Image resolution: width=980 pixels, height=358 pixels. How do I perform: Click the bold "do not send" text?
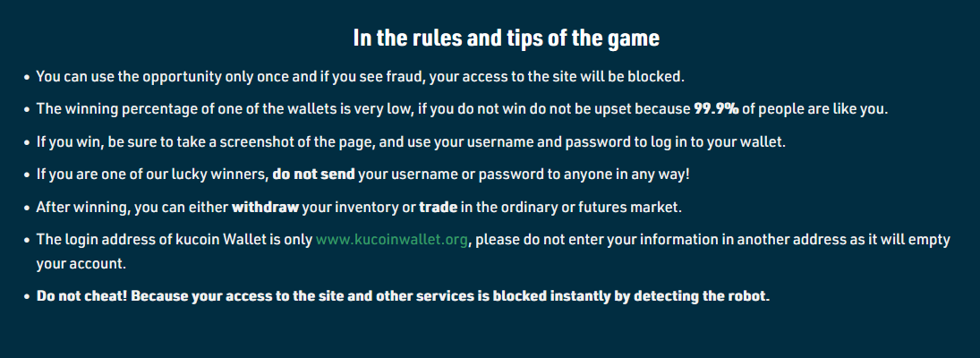point(314,174)
